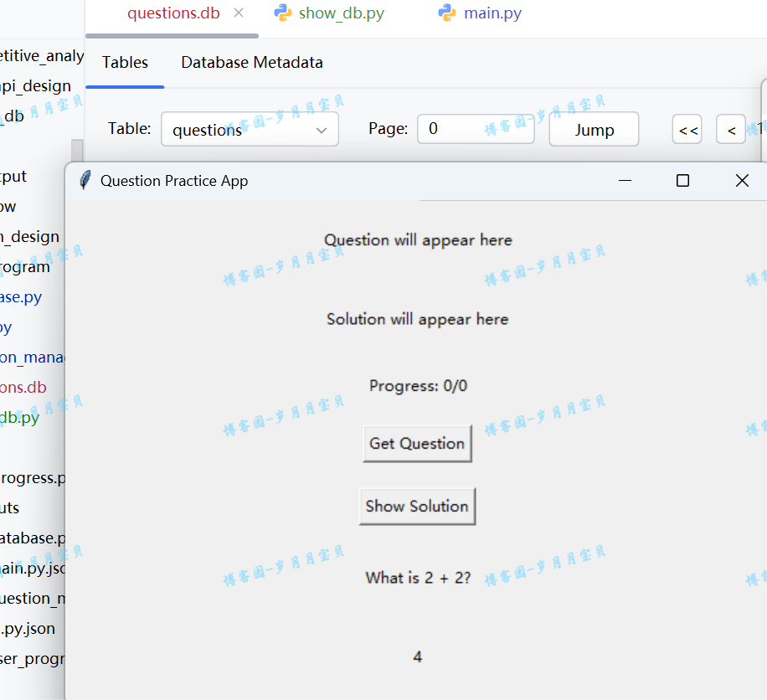Open the show_db.py editor tab
Screen dimensions: 767x700
coord(342,13)
